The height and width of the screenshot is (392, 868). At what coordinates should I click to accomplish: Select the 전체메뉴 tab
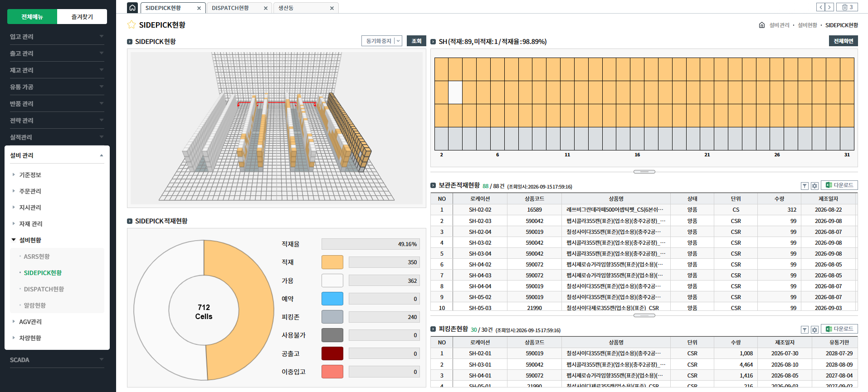click(32, 17)
